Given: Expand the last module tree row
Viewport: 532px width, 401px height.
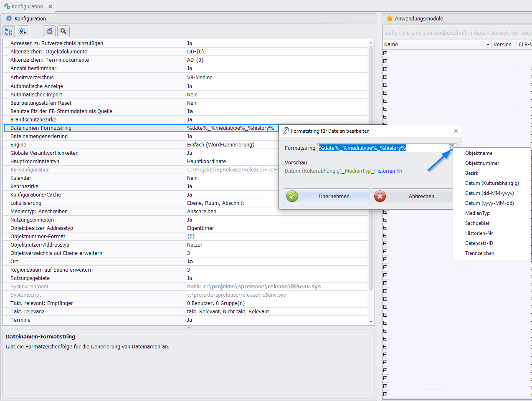Looking at the screenshot, I should pos(385,394).
